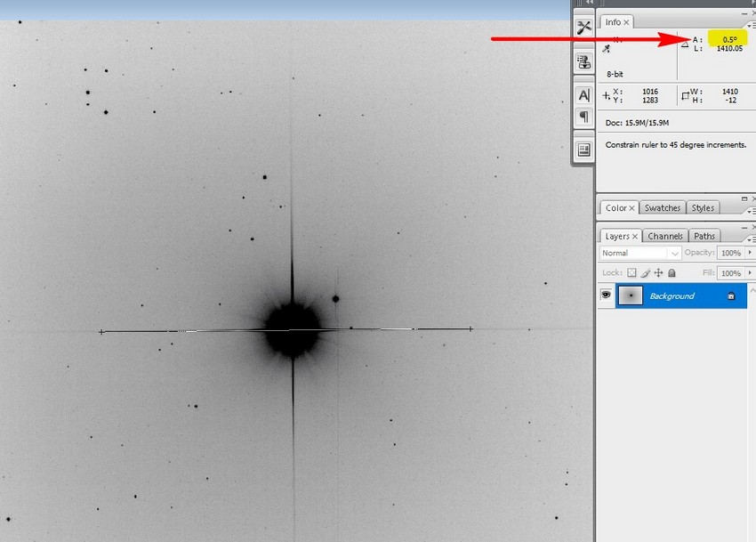Image resolution: width=756 pixels, height=542 pixels.
Task: Click the lock icon on Background layer
Action: [x=730, y=295]
